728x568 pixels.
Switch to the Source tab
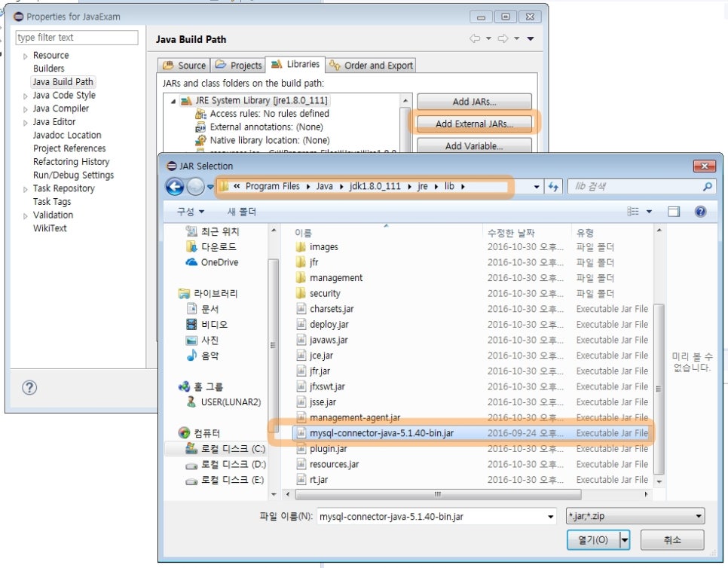pyautogui.click(x=185, y=66)
